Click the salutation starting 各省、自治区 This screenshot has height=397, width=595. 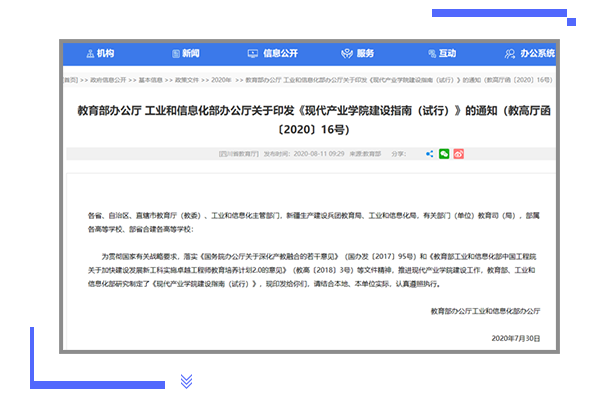[x=314, y=222]
